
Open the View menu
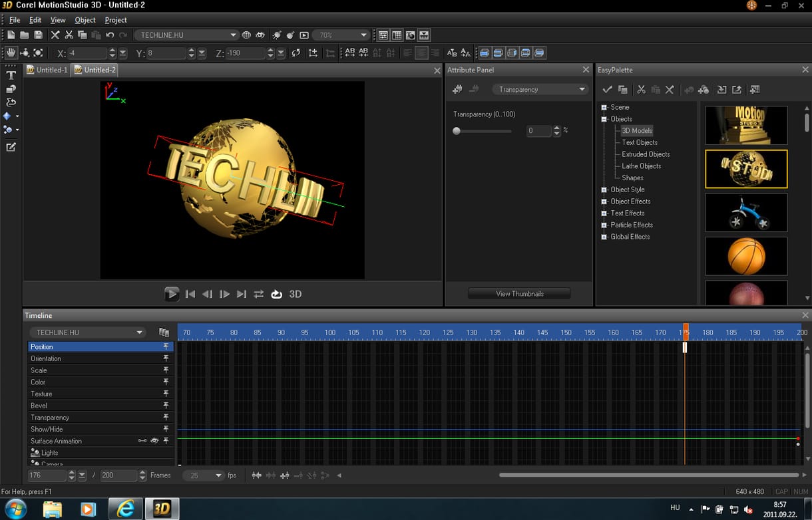click(58, 20)
